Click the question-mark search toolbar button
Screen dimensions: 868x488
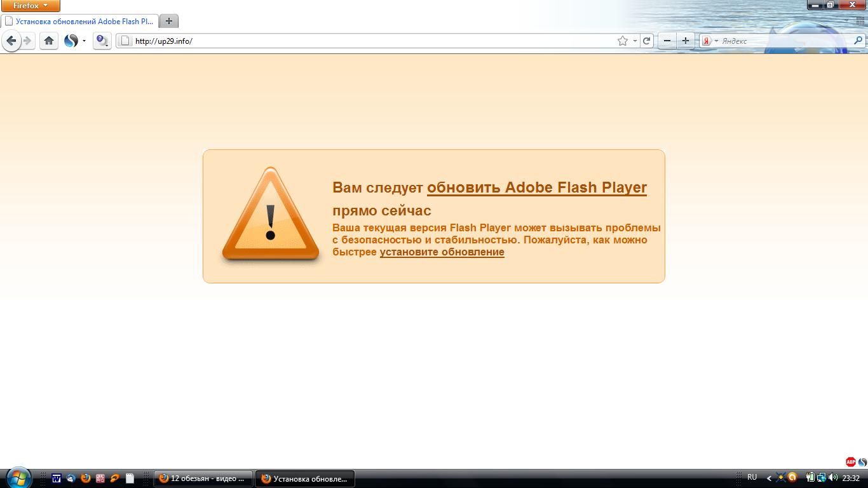coord(102,41)
